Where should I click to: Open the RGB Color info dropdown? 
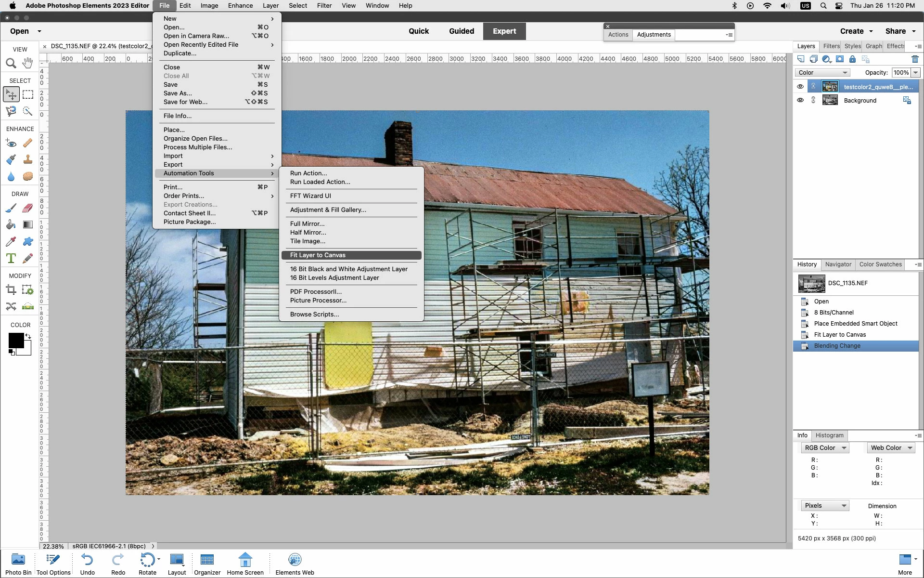[825, 448]
